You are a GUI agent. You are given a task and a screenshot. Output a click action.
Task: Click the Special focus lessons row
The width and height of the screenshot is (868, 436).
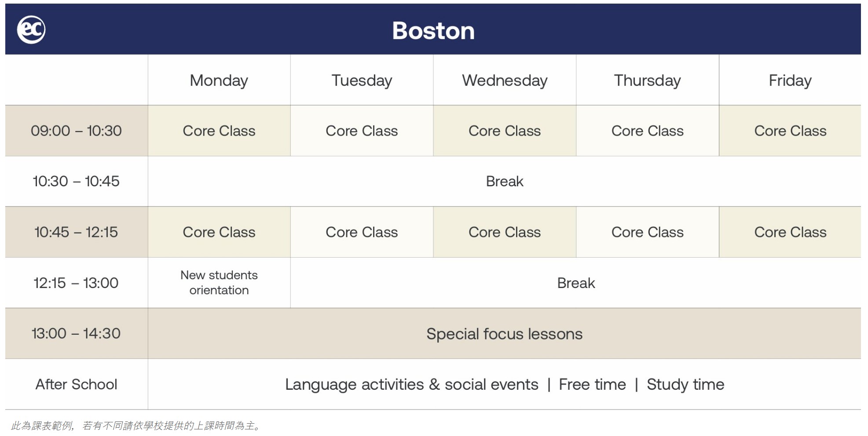[504, 334]
